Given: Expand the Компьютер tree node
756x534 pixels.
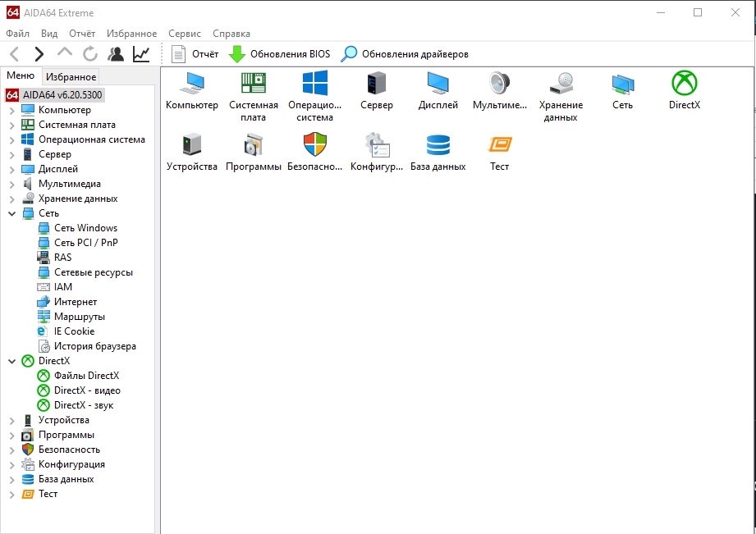Looking at the screenshot, I should 12,111.
